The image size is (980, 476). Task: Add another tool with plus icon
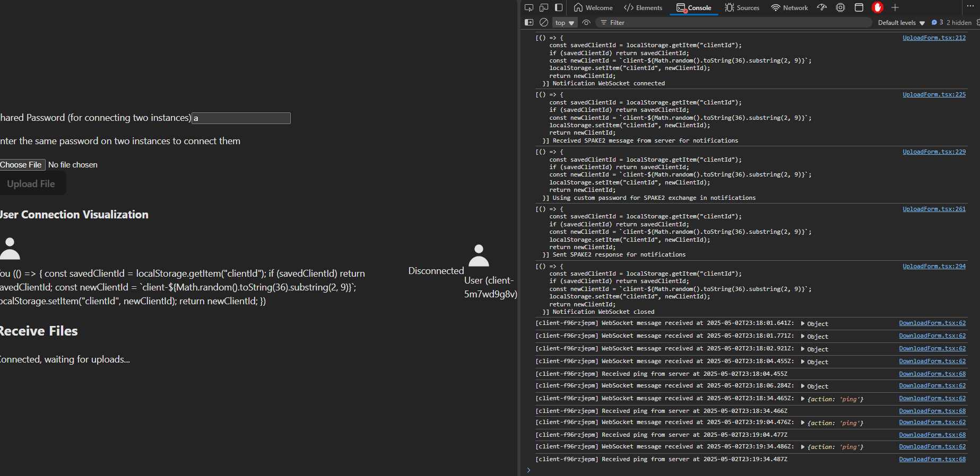point(895,7)
